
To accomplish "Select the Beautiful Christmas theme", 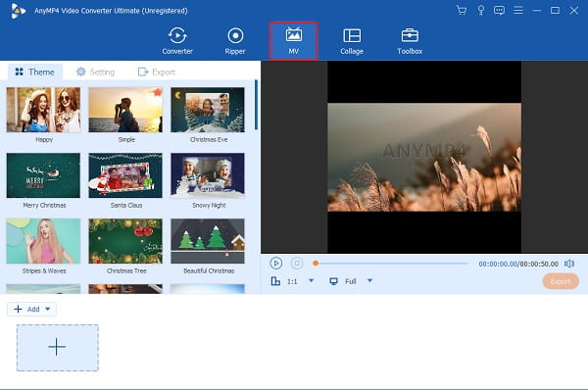I will pos(208,241).
